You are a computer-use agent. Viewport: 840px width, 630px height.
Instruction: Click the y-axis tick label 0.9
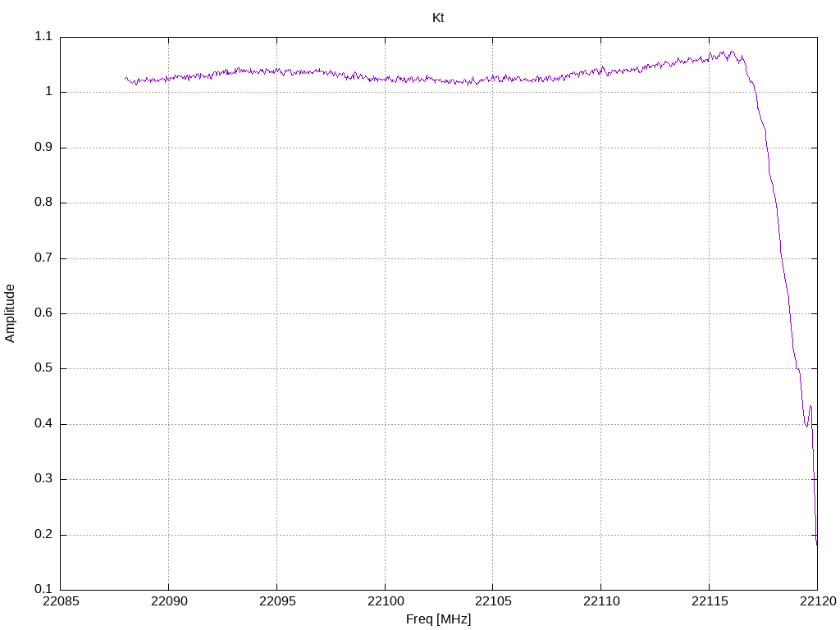click(44, 147)
